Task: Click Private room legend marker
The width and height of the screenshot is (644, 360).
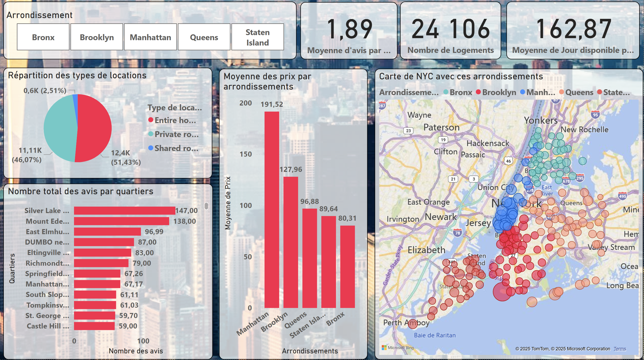Action: click(151, 134)
